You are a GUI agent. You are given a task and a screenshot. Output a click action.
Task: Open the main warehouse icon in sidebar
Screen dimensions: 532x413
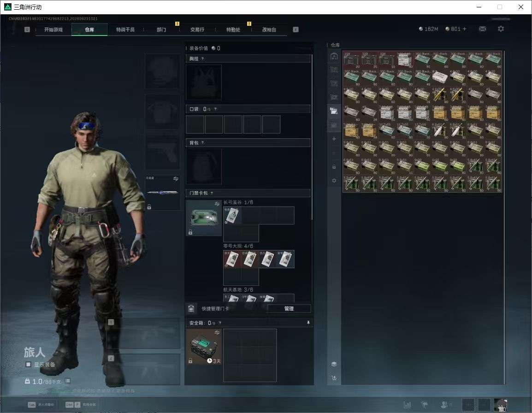(x=334, y=56)
